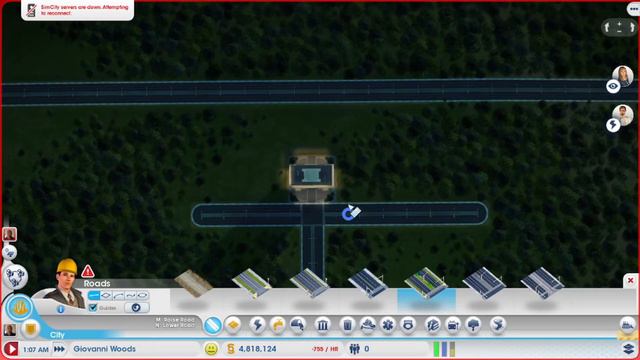Select the arc road drawing tool
This screenshot has width=640, height=360.
tap(118, 295)
